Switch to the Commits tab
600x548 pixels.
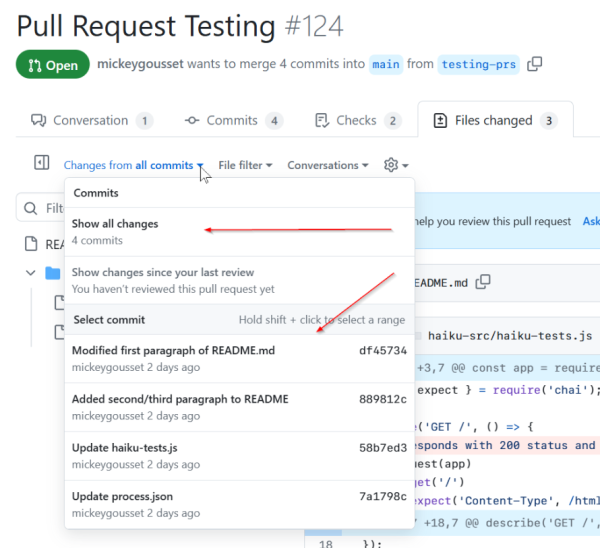coord(234,120)
